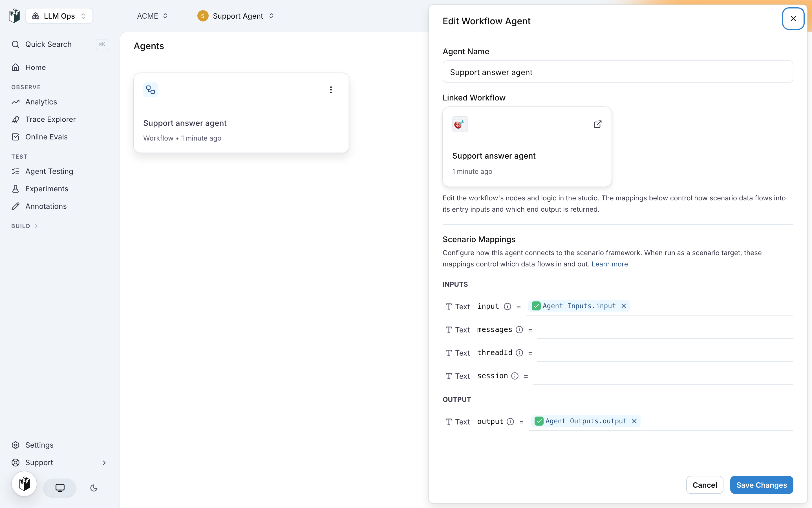Click the Agent Outputs.output chip
Image resolution: width=812 pixels, height=508 pixels.
click(586, 421)
